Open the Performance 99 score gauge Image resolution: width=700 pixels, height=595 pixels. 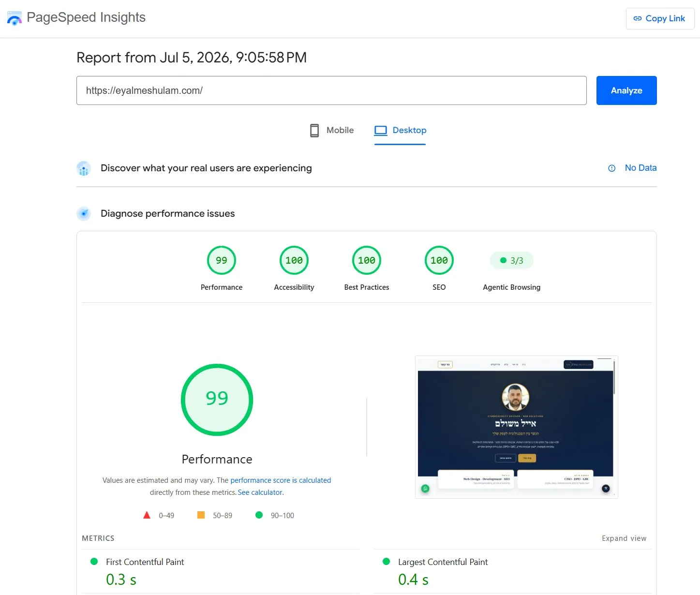(222, 260)
